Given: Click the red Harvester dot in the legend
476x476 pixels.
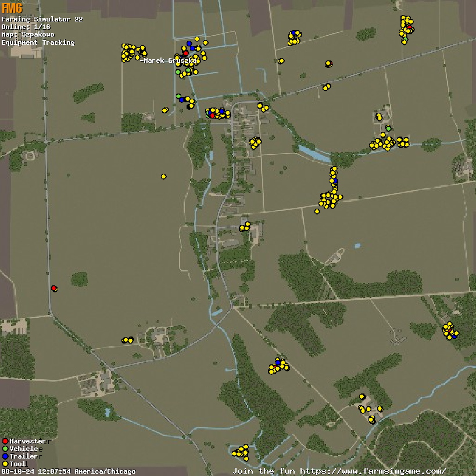Looking at the screenshot, I should point(5,441).
